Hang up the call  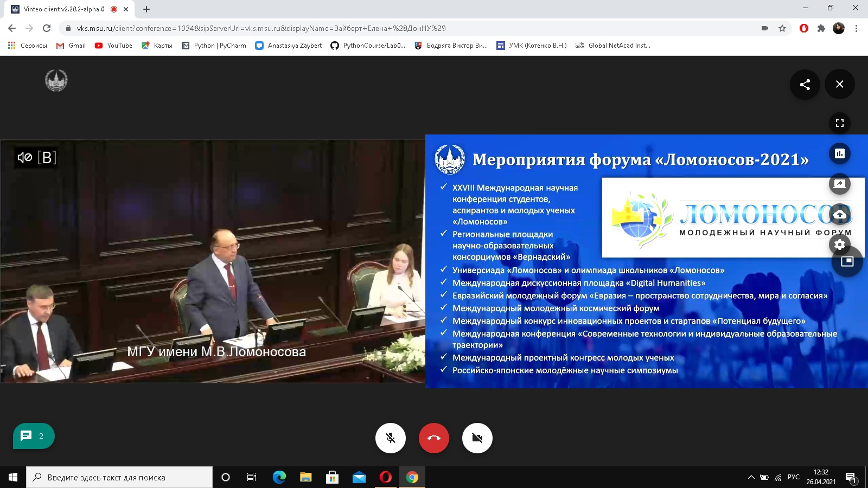click(434, 438)
